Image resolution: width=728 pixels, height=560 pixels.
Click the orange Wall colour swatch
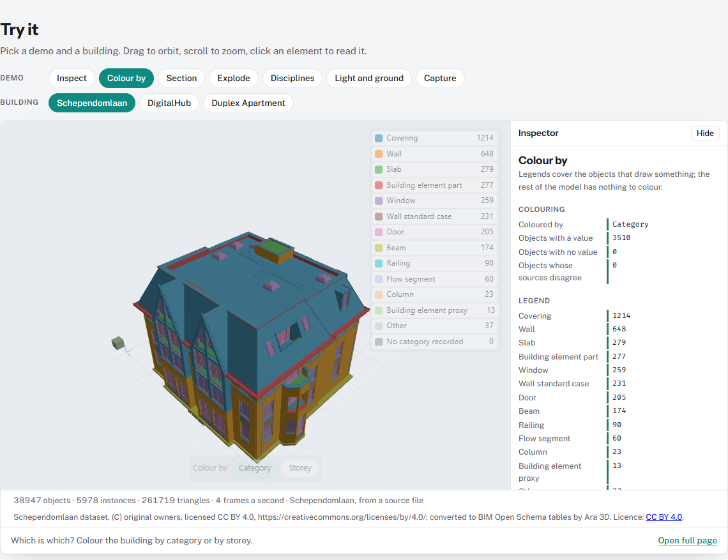(x=379, y=154)
